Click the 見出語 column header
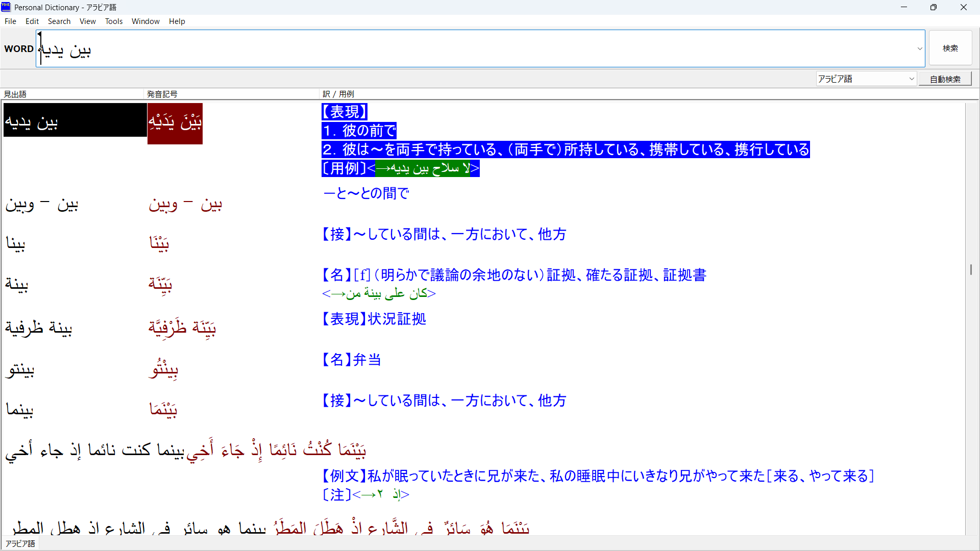 click(x=15, y=94)
